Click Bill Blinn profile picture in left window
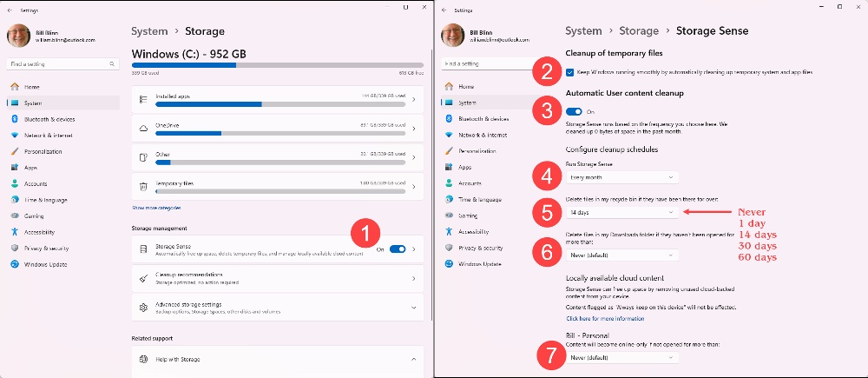 [x=18, y=36]
